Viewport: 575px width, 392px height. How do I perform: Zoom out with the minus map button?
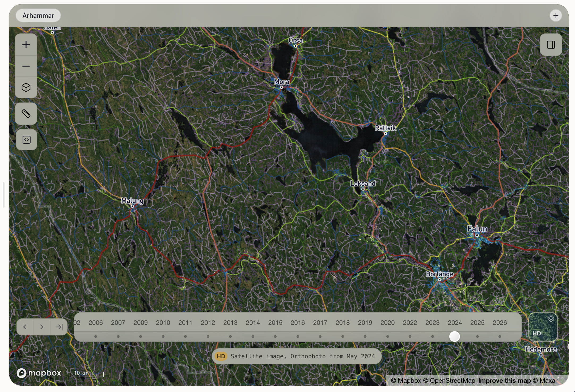click(x=26, y=66)
